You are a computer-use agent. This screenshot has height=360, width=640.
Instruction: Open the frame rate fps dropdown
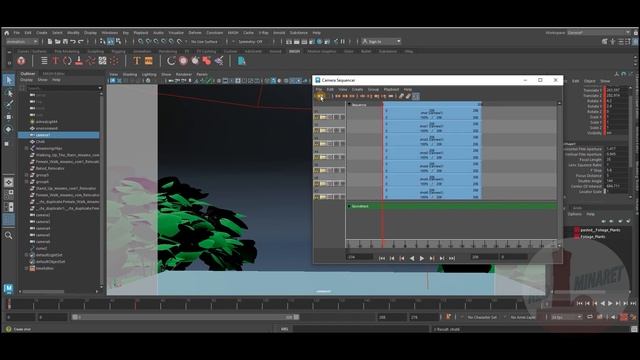click(567, 317)
